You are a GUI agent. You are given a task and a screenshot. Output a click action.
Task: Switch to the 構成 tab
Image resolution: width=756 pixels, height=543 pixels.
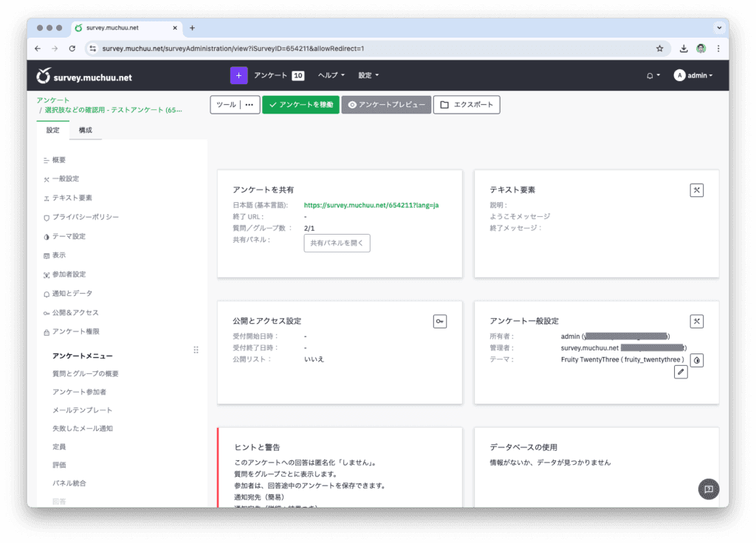point(86,131)
